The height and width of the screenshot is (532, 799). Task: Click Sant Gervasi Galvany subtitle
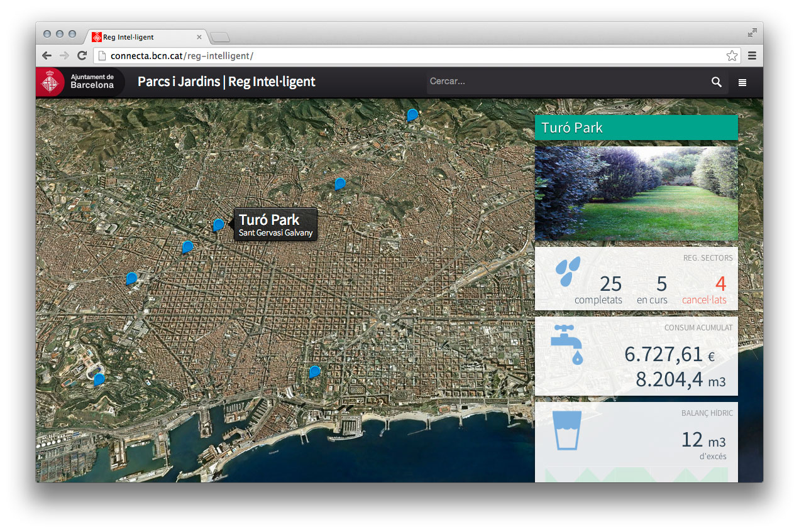(x=275, y=233)
